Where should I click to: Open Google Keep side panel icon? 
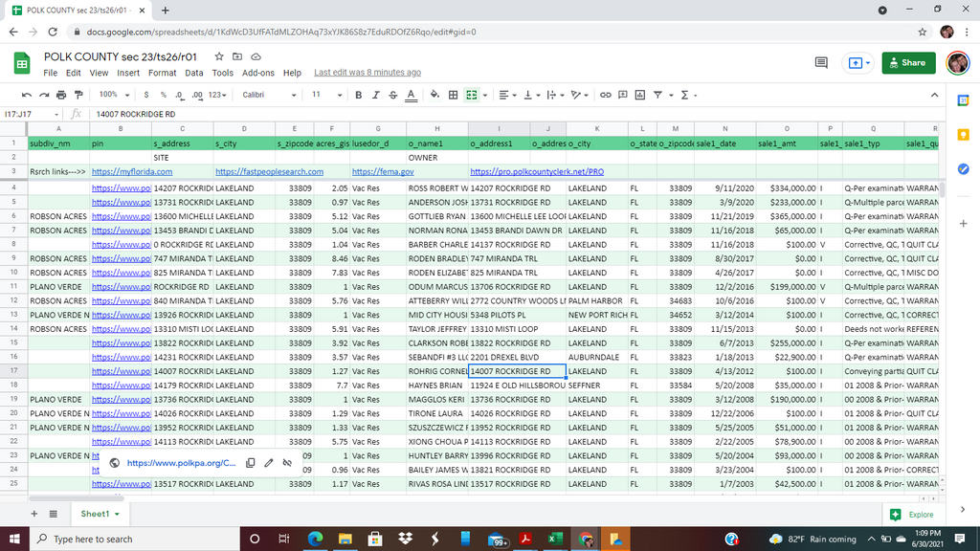963,135
